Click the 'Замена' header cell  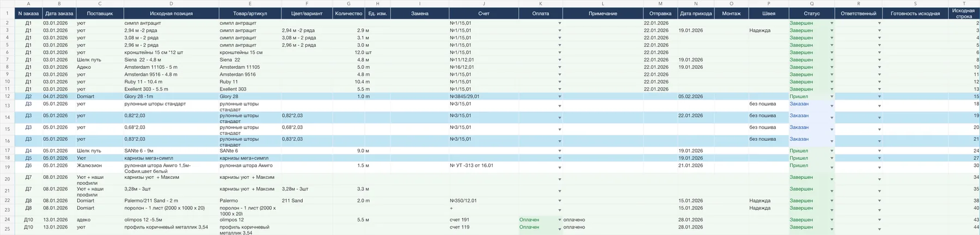419,13
